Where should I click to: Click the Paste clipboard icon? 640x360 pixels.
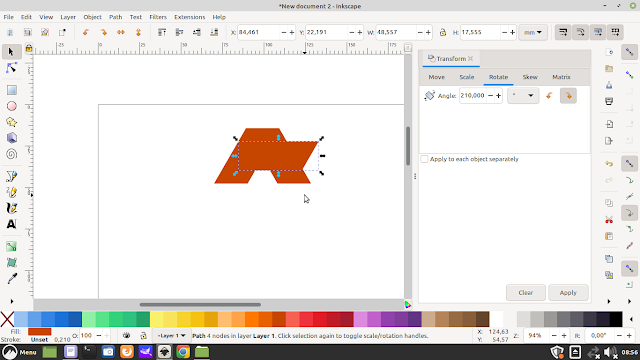point(609,236)
